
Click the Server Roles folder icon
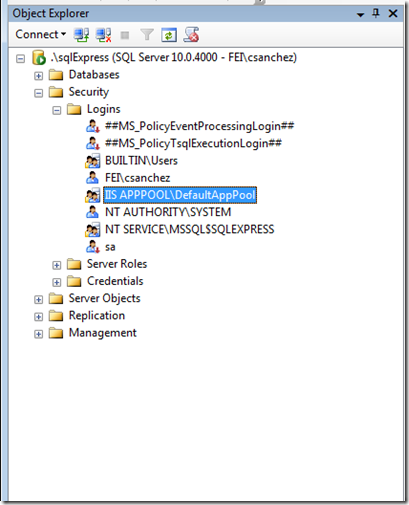tap(74, 264)
